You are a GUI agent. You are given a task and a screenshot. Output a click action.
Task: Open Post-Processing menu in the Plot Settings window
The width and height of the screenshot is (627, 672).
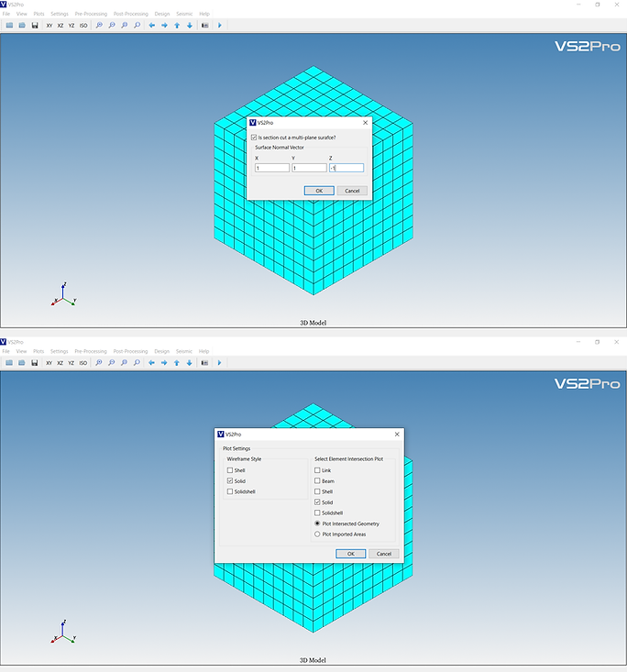coord(130,351)
